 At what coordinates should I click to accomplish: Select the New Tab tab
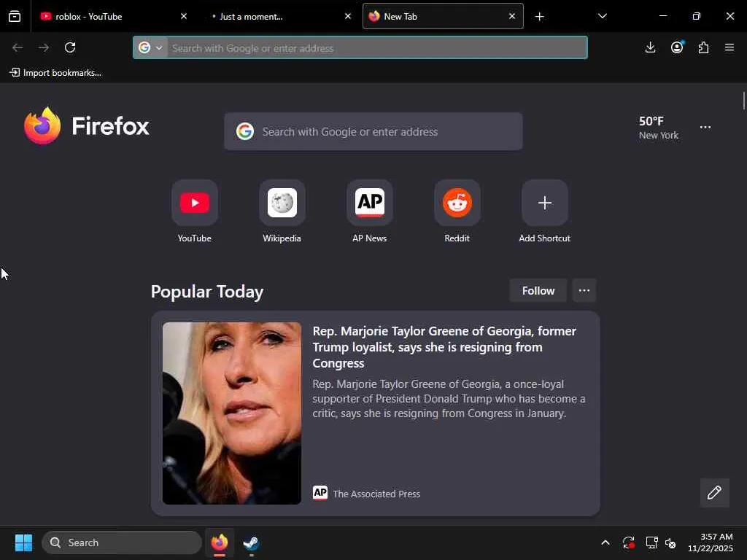tap(443, 16)
